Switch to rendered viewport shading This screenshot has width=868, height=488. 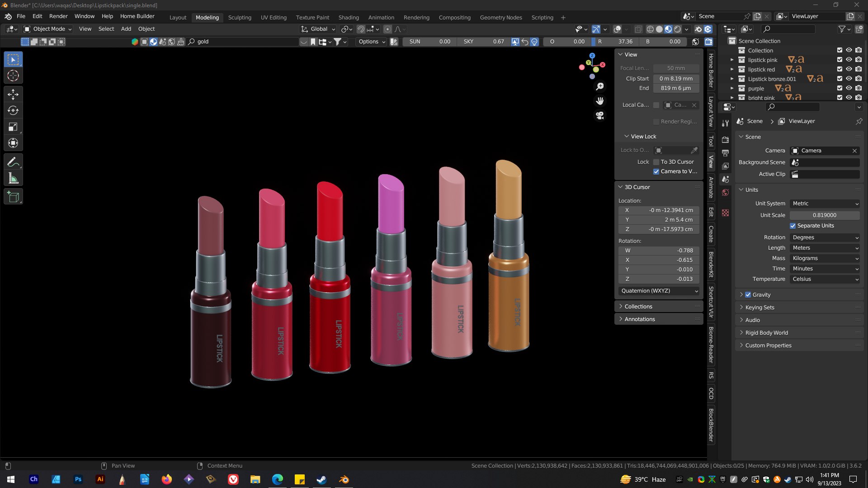677,29
